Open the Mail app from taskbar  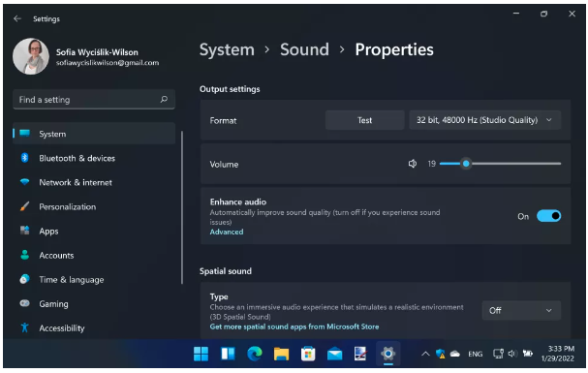pos(334,354)
